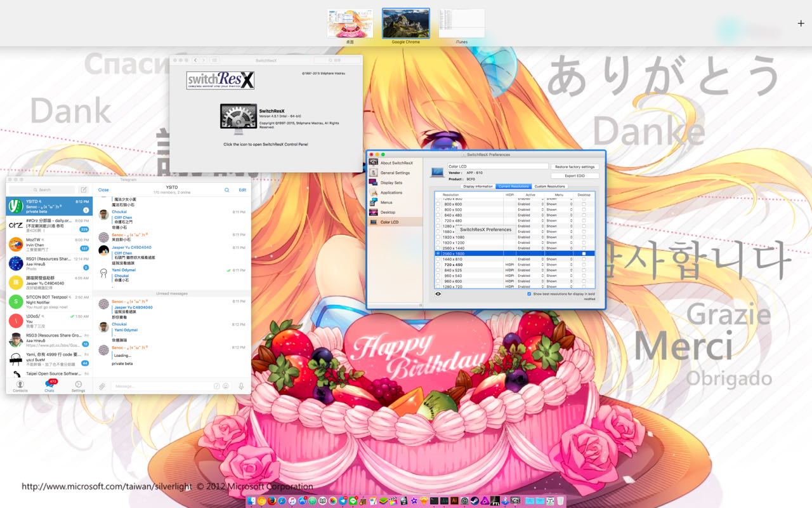Viewport: 812px width, 508px height.
Task: Open Menu dropdown for 800 x 600 row
Action: click(x=559, y=204)
